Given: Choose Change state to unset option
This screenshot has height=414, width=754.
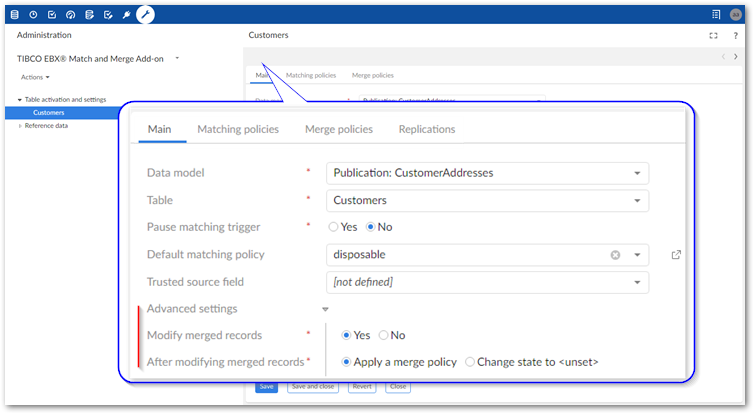Looking at the screenshot, I should [471, 361].
